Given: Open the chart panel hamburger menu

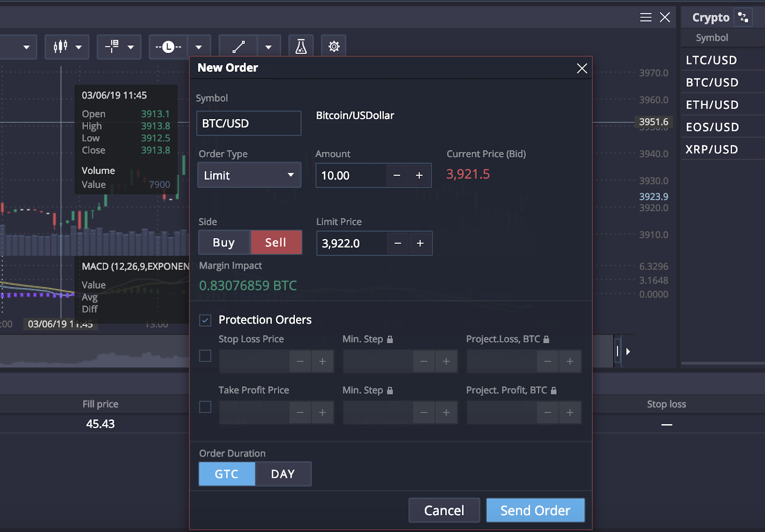Looking at the screenshot, I should tap(646, 18).
